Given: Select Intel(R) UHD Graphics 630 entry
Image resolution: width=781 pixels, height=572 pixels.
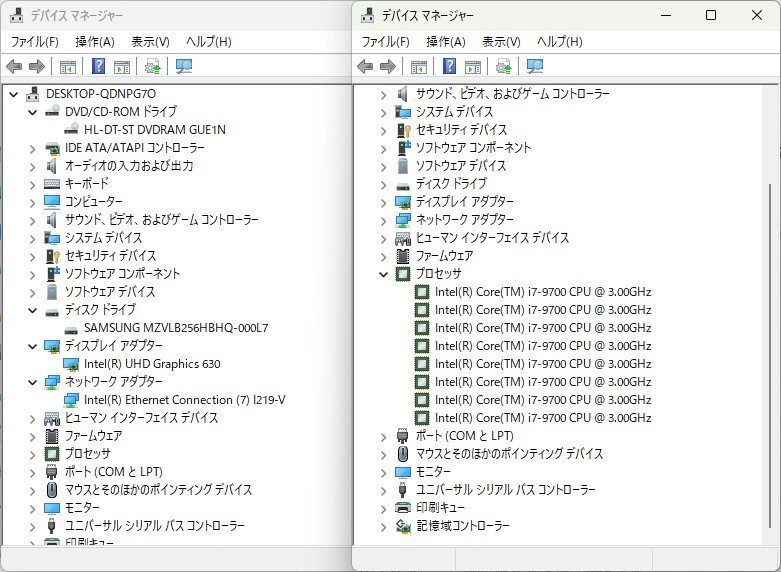Looking at the screenshot, I should click(x=152, y=364).
